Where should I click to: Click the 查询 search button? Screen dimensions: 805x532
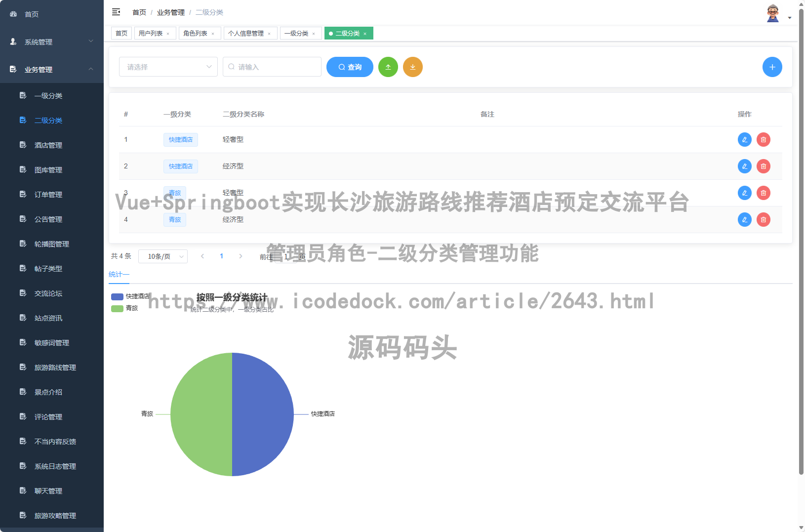click(350, 67)
